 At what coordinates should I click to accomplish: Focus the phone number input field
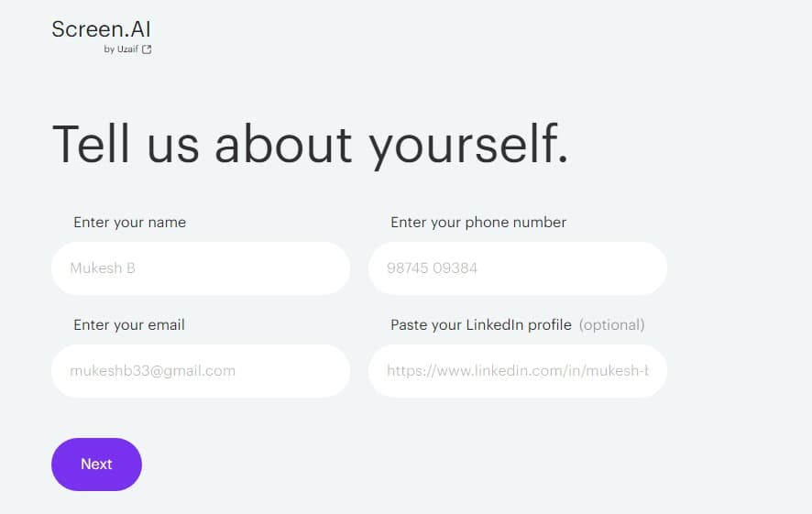pyautogui.click(x=517, y=268)
